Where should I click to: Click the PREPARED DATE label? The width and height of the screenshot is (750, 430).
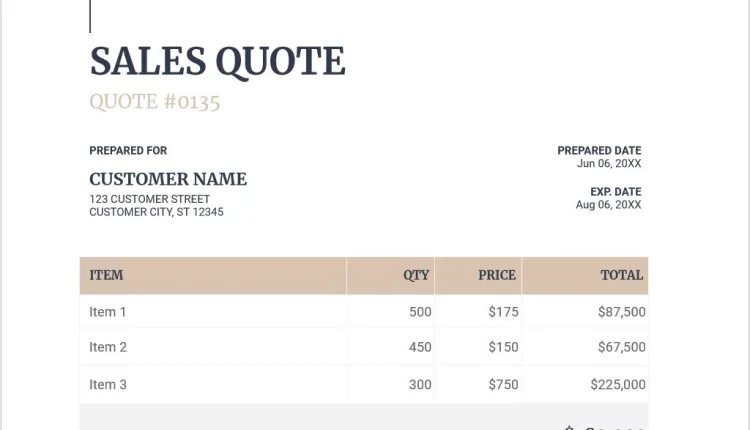coord(599,151)
